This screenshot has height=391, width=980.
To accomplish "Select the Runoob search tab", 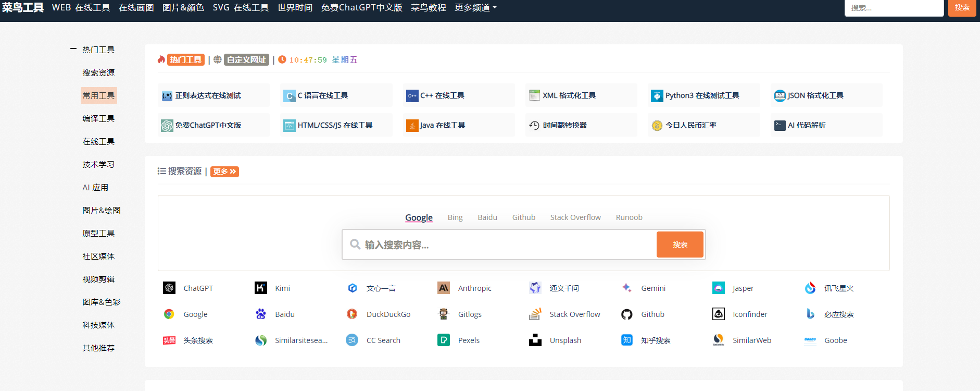I will tap(629, 217).
